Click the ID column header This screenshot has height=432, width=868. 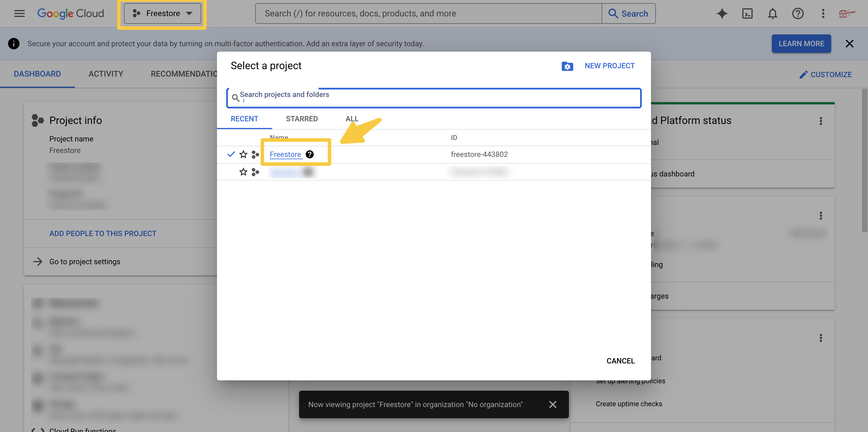point(454,138)
